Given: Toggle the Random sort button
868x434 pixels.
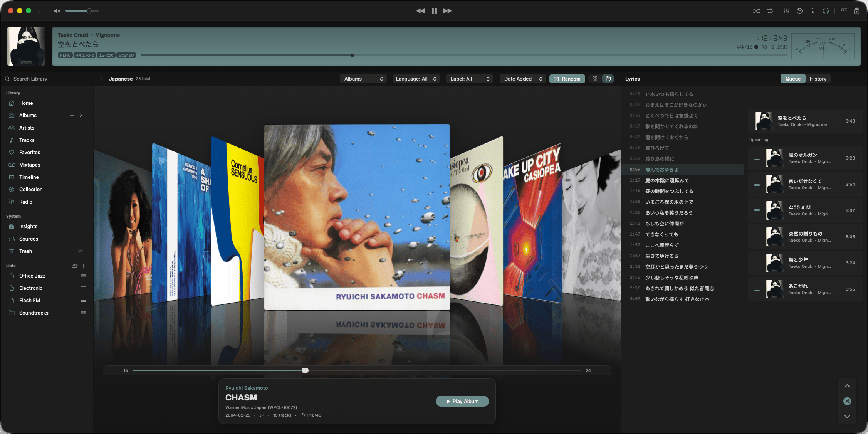Looking at the screenshot, I should (567, 79).
